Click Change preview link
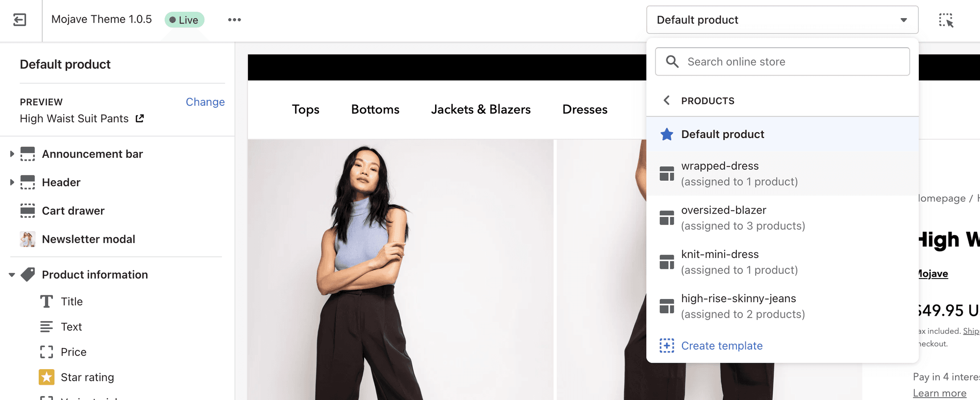This screenshot has height=400, width=980. point(205,102)
